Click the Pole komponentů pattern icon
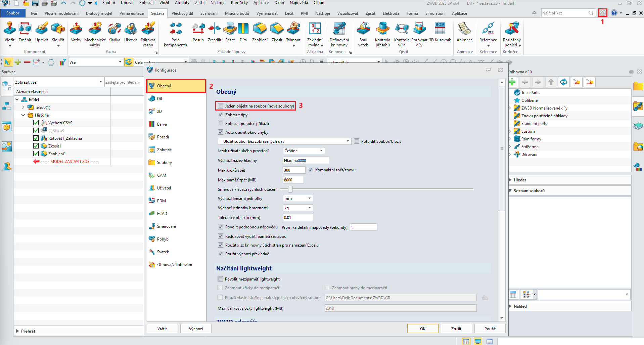 pos(175,29)
